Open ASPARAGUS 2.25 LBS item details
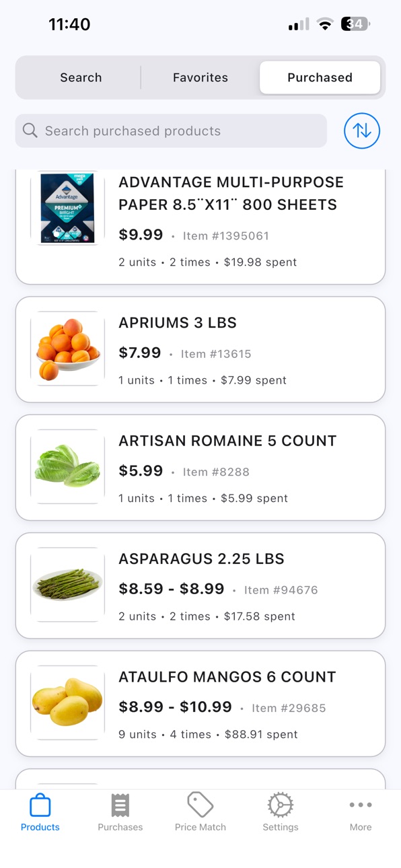The height and width of the screenshot is (868, 401). pos(200,585)
